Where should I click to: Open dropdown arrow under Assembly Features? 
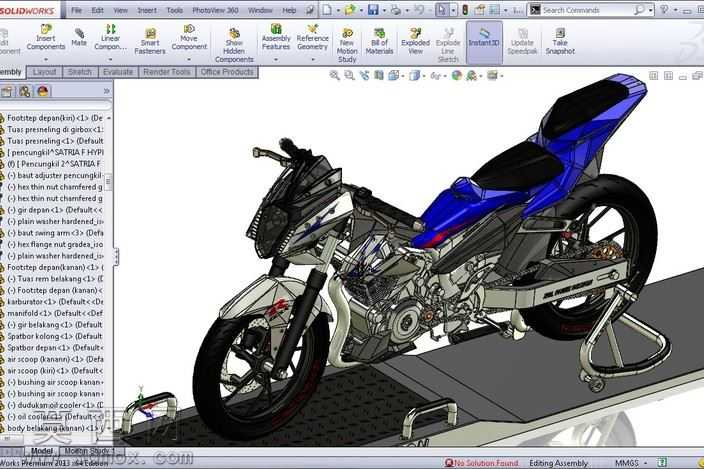coord(276,59)
